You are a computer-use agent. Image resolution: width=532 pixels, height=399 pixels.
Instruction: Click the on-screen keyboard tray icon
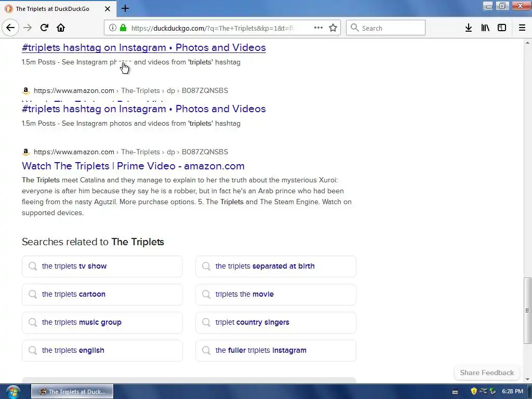coord(455,392)
